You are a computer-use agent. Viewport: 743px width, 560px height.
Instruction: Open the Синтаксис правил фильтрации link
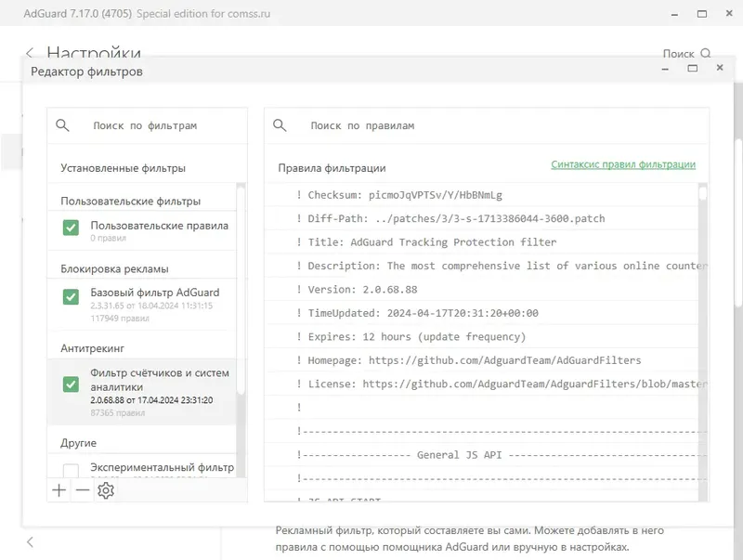click(622, 164)
